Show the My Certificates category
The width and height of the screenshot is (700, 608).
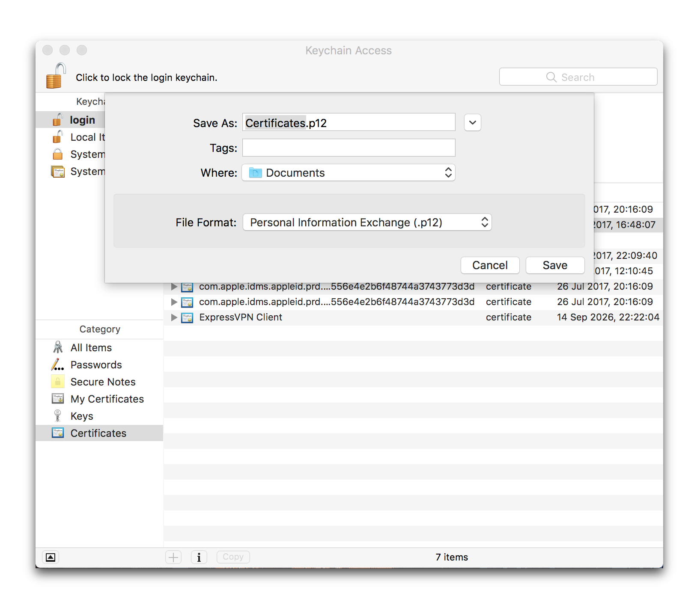pos(107,399)
